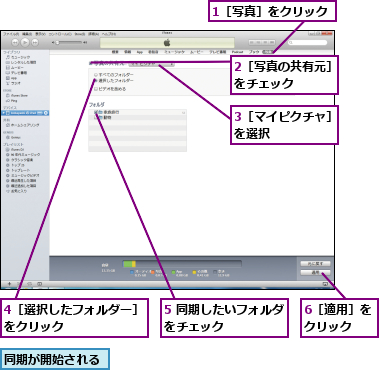Viewport: 379px width, 370px height.
Task: Check the first folder in the Folders list
Action: click(x=96, y=112)
